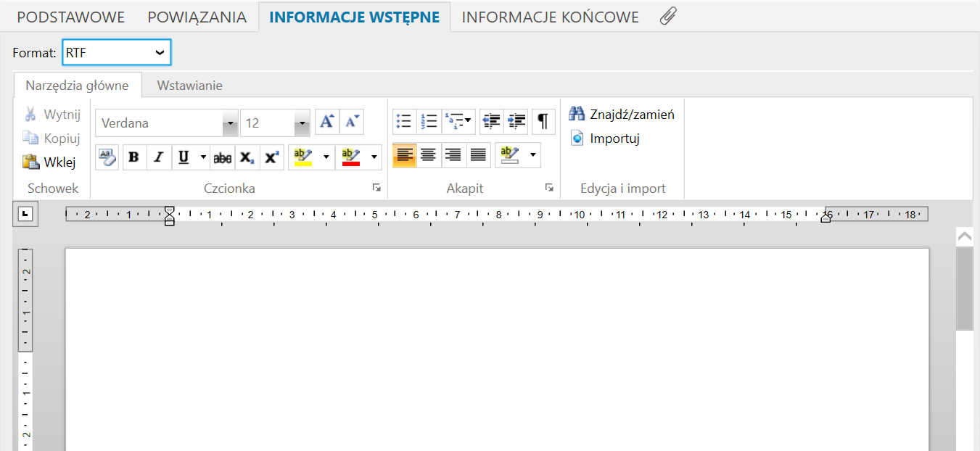Align text right

(453, 155)
